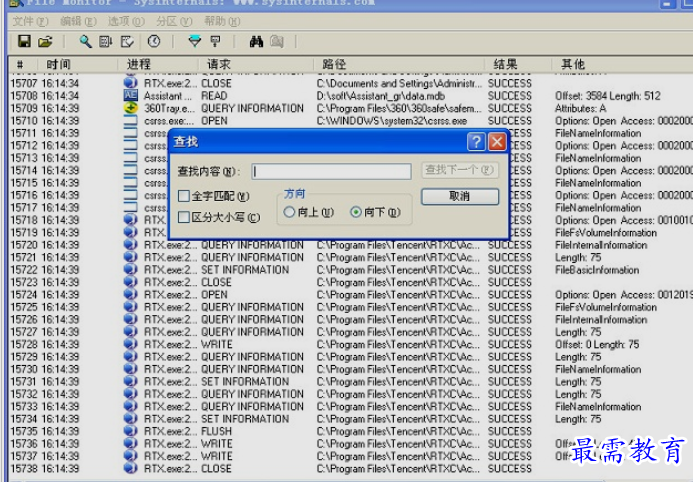693x482 pixels.
Task: Click the RTX process icon in row 15707
Action: 130,83
